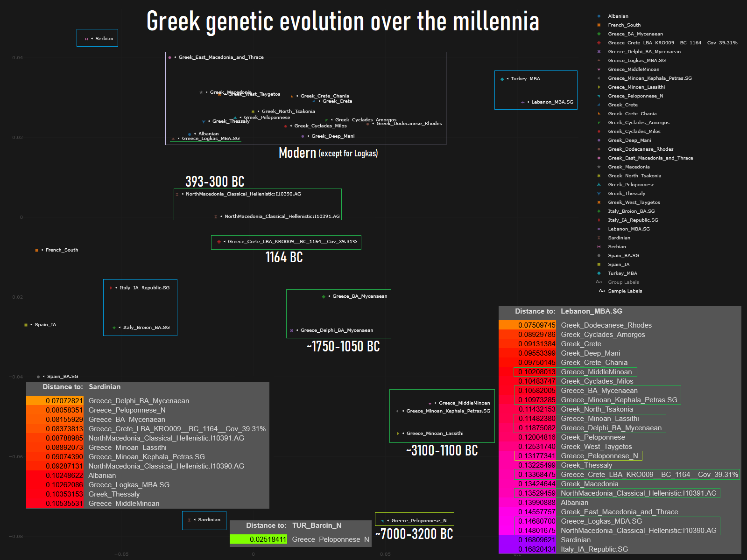747x560 pixels.
Task: Click the Spain_BA.SG gray point in the plot
Action: [38, 377]
